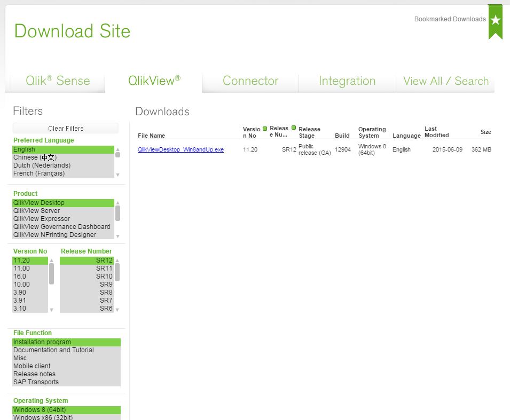Select Chinese (中文) language filter
This screenshot has width=510, height=420.
click(x=63, y=157)
